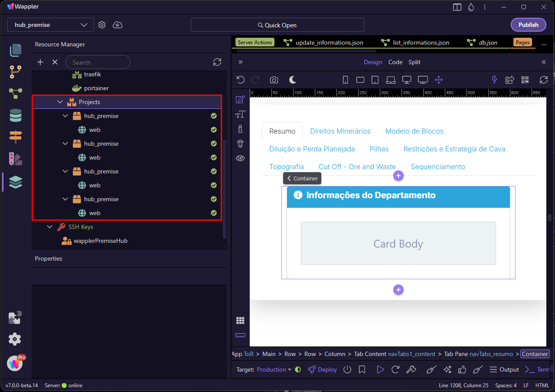555x392 pixels.
Task: Undo the last design change
Action: [241, 80]
